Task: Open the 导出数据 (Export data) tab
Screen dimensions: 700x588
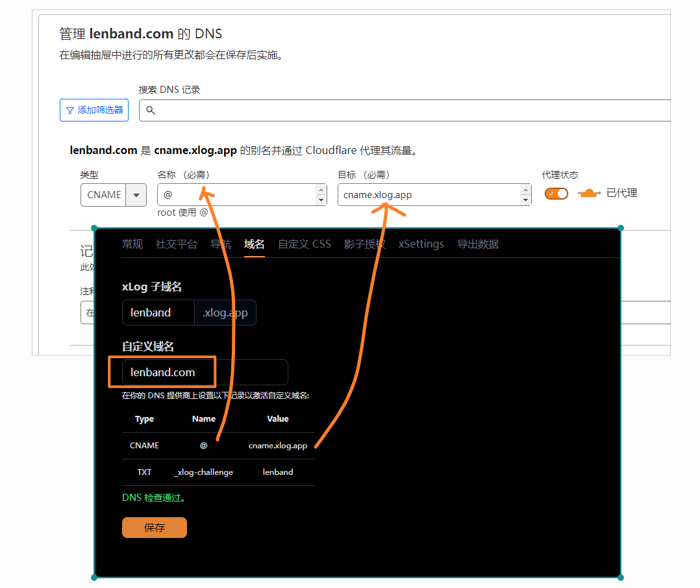Action: pos(478,244)
